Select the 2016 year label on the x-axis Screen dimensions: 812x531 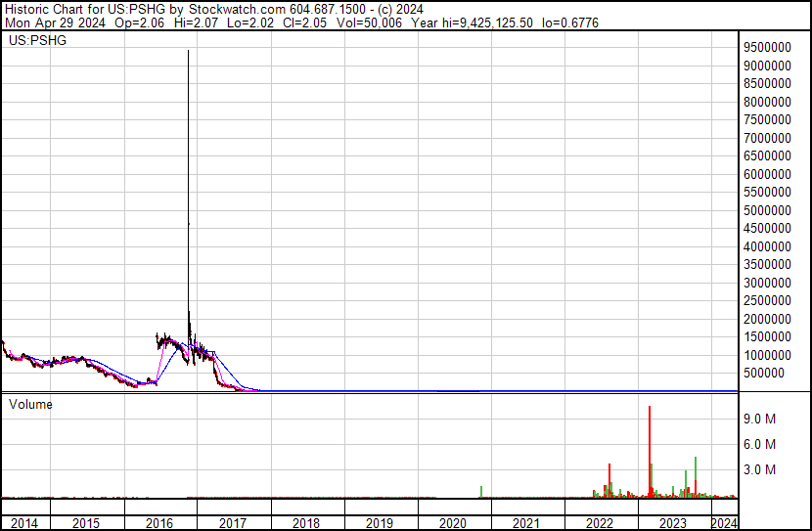pyautogui.click(x=159, y=523)
